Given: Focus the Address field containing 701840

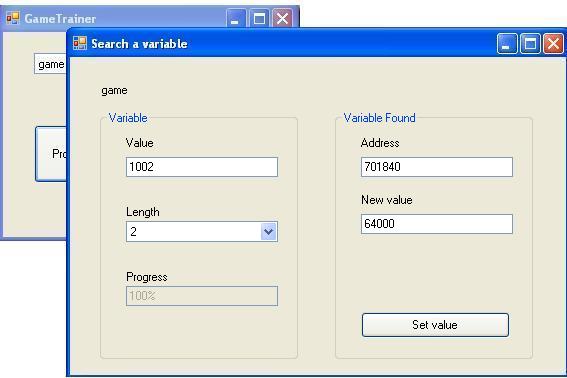Looking at the screenshot, I should (437, 167).
